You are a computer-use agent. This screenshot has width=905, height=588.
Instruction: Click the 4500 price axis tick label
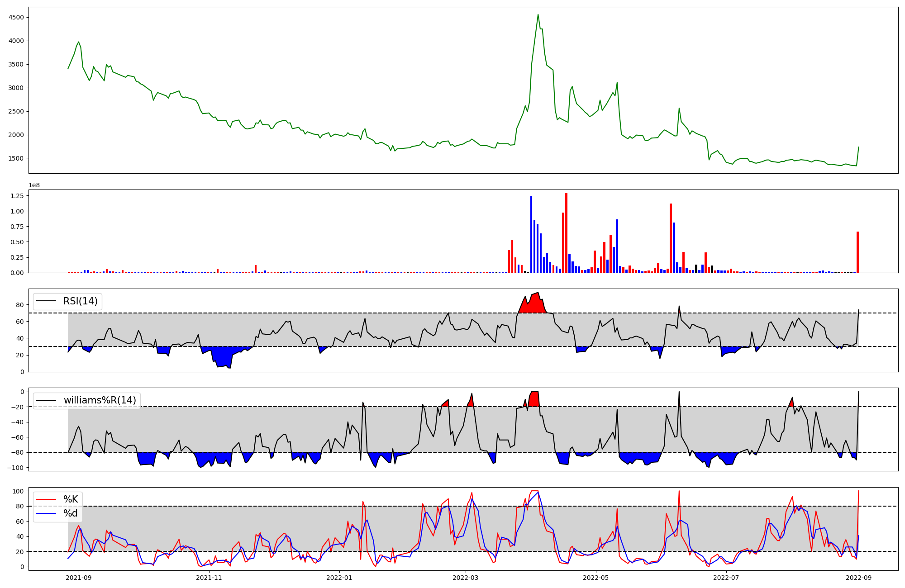tap(17, 17)
